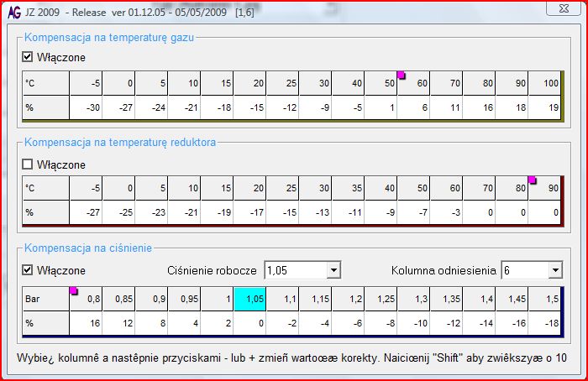Select the 1,25 bar column header
588x381 pixels.
click(x=381, y=299)
